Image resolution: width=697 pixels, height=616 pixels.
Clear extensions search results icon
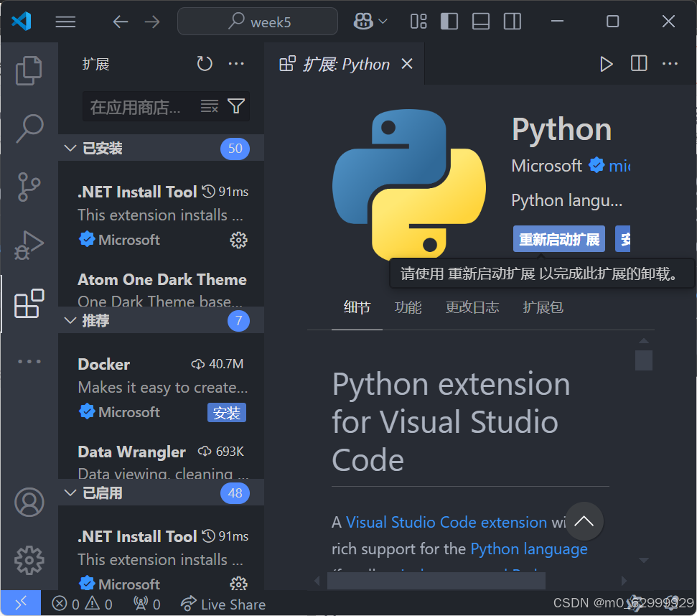click(x=210, y=106)
